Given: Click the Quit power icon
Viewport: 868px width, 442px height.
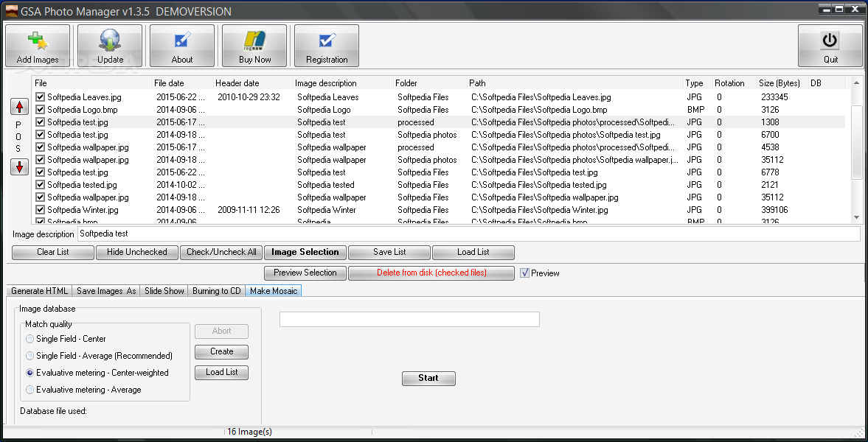Looking at the screenshot, I should coord(830,46).
